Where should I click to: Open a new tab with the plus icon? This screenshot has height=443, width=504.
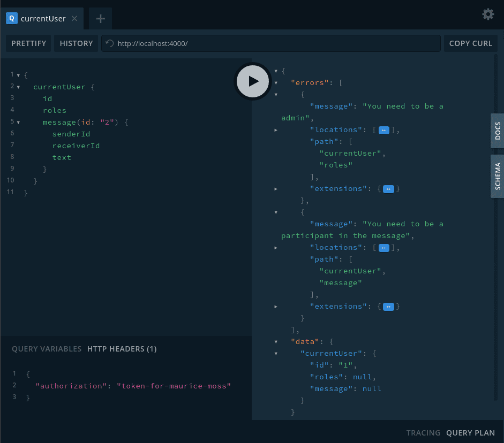click(x=100, y=18)
